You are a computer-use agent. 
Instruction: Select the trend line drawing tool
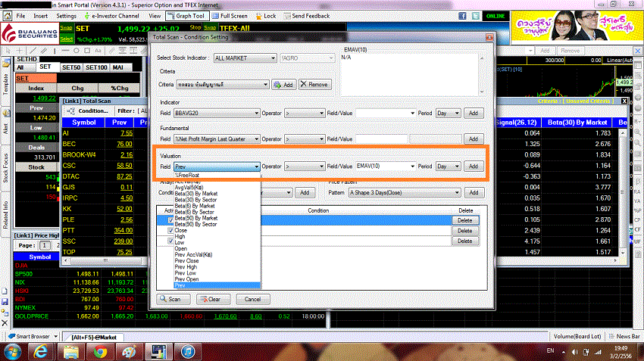[33, 51]
